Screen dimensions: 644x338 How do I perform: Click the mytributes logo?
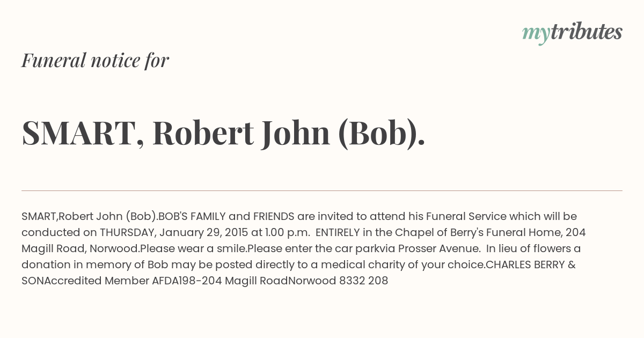tap(572, 33)
